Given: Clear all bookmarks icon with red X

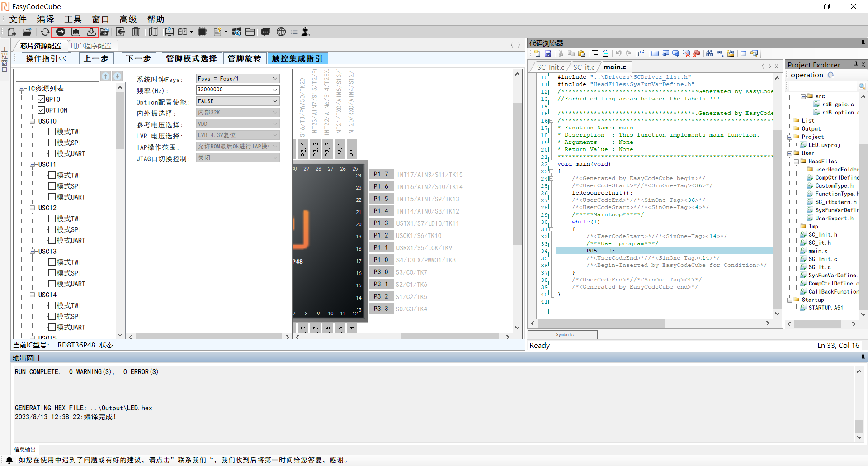Looking at the screenshot, I should (x=686, y=53).
